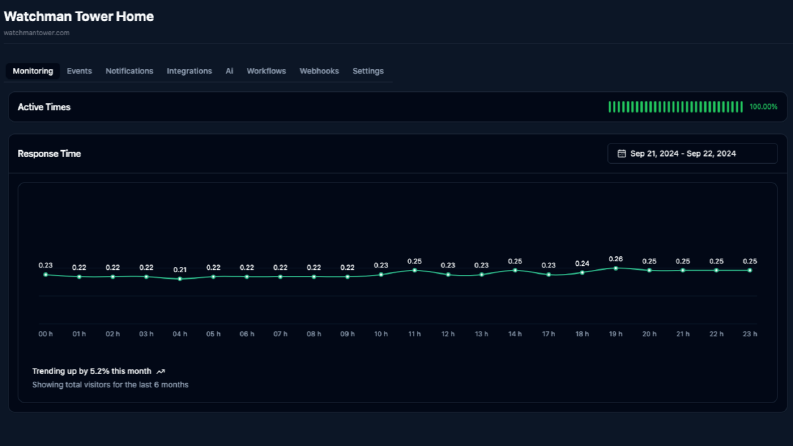The image size is (793, 446).
Task: Open the Workflows tab
Action: pos(266,71)
